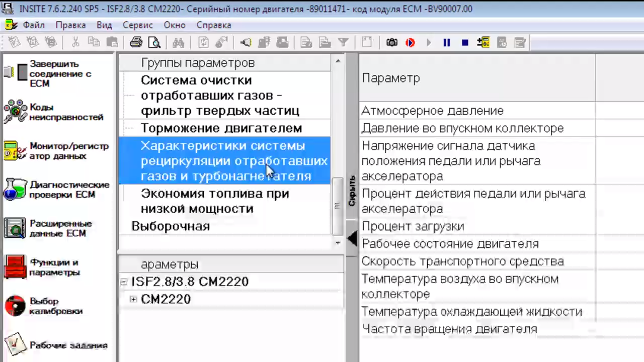This screenshot has height=362, width=644.
Task: Click the CM2220 tree label
Action: pos(166,299)
